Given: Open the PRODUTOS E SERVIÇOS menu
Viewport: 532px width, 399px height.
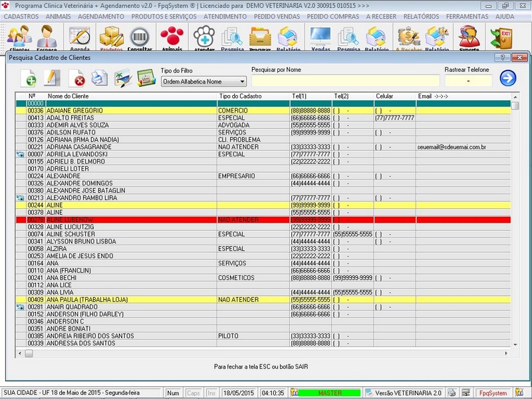Looking at the screenshot, I should tap(164, 16).
